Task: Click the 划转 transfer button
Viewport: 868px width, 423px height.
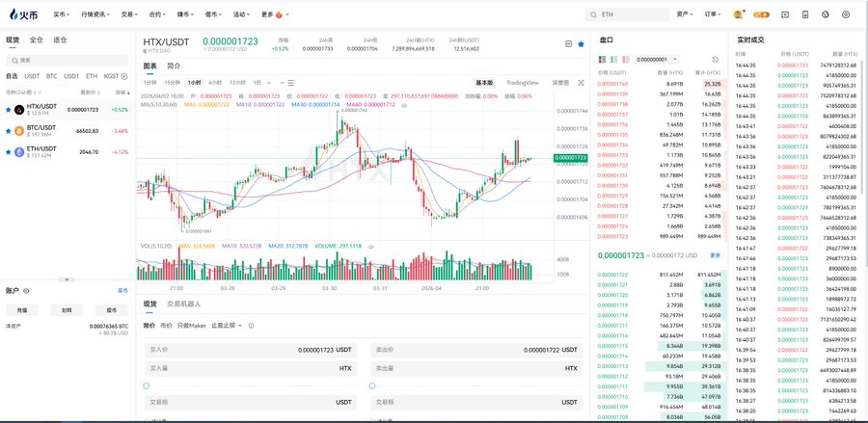Action: click(67, 310)
